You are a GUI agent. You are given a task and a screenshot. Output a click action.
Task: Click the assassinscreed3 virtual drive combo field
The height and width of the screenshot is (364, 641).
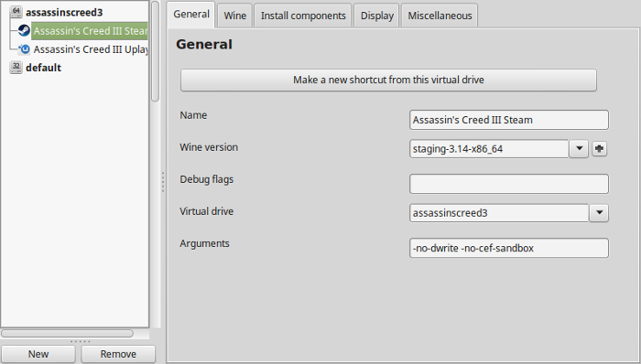499,212
